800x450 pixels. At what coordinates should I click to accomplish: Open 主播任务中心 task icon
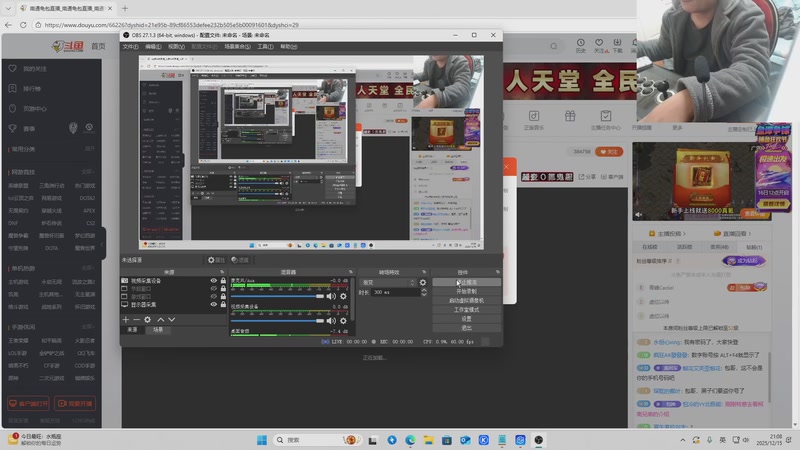coord(606,120)
